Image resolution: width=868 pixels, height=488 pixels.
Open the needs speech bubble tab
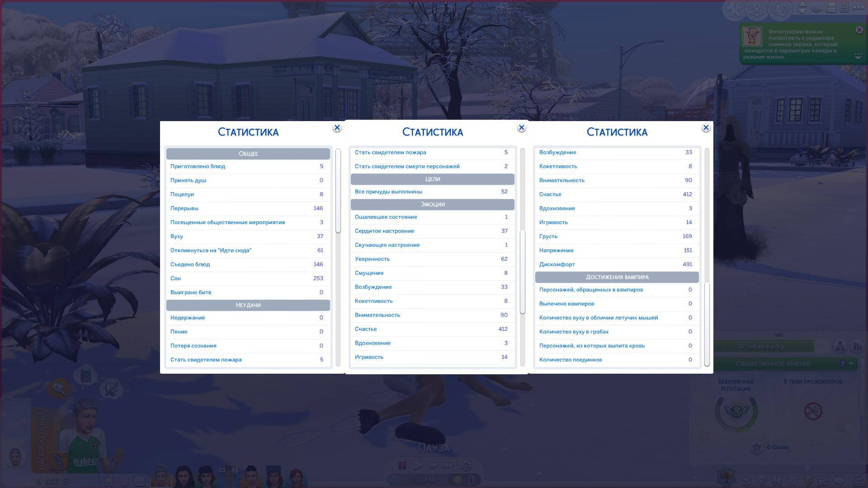coord(839,481)
